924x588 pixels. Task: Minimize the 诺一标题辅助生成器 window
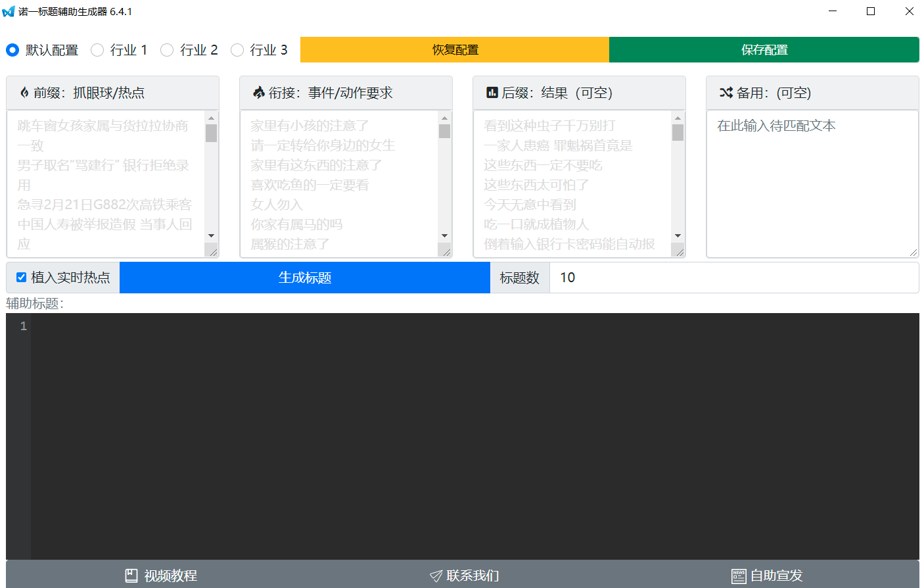click(833, 11)
